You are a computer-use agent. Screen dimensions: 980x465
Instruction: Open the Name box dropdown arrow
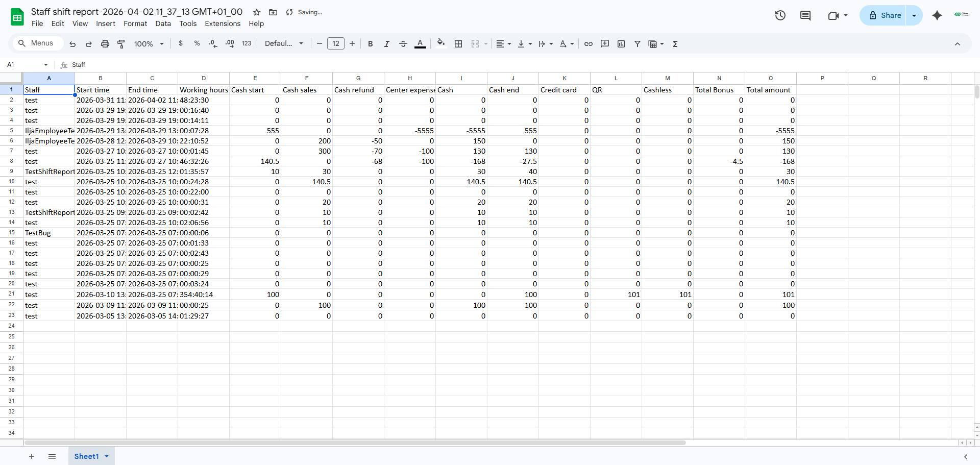(x=46, y=65)
